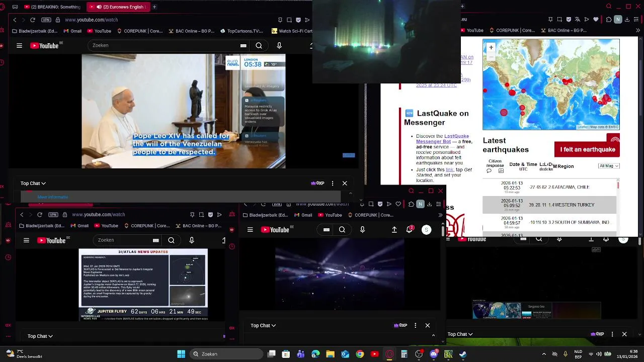Open downloads in earthquake browser toolbar
The height and width of the screenshot is (362, 644).
point(627,20)
